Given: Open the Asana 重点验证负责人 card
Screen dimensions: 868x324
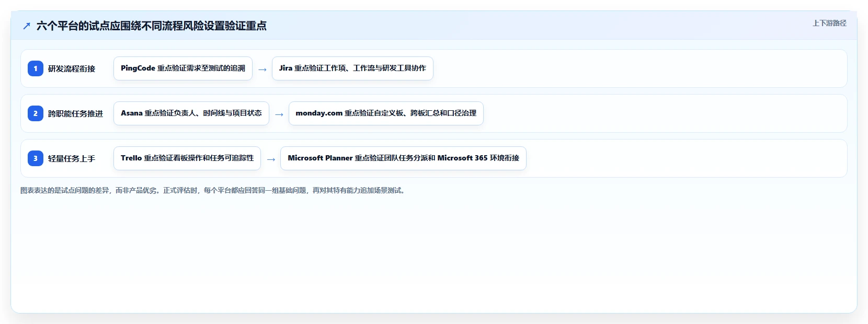Looking at the screenshot, I should [x=191, y=113].
